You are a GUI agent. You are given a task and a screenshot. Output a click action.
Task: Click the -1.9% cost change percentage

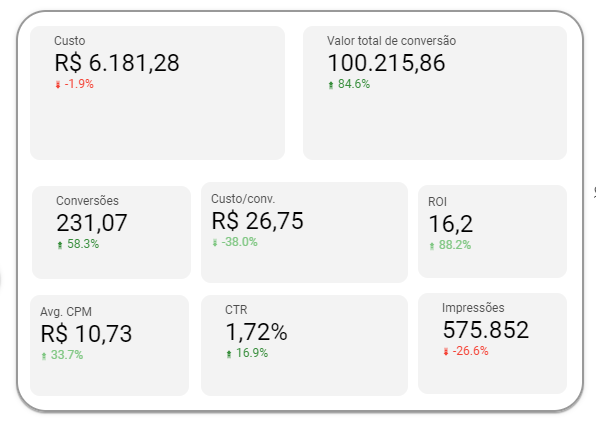coord(79,84)
